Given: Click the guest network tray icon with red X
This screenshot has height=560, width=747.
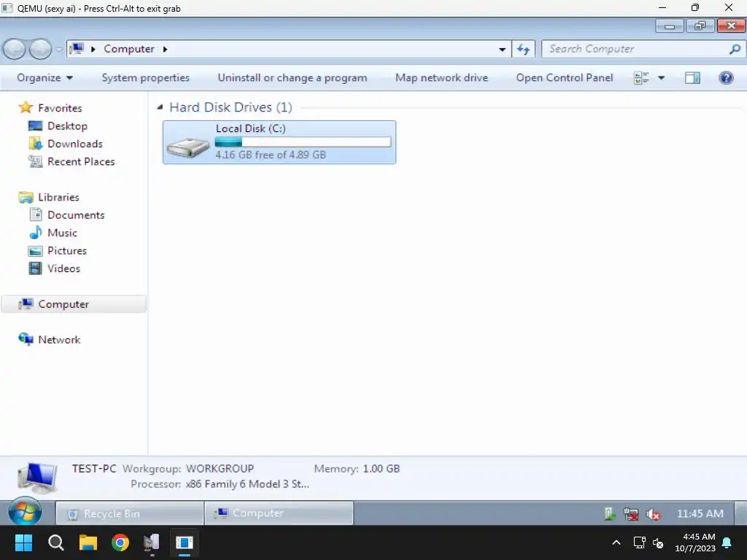Looking at the screenshot, I should [x=631, y=514].
